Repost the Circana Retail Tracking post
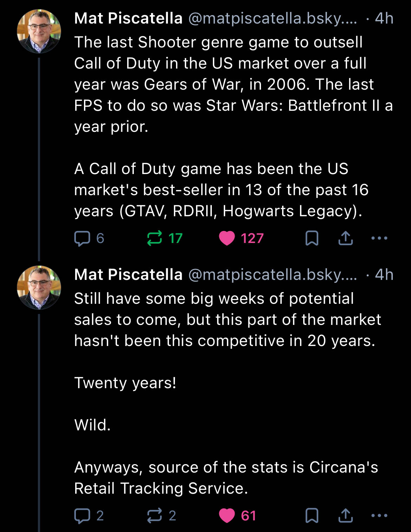411x532 pixels. [155, 516]
